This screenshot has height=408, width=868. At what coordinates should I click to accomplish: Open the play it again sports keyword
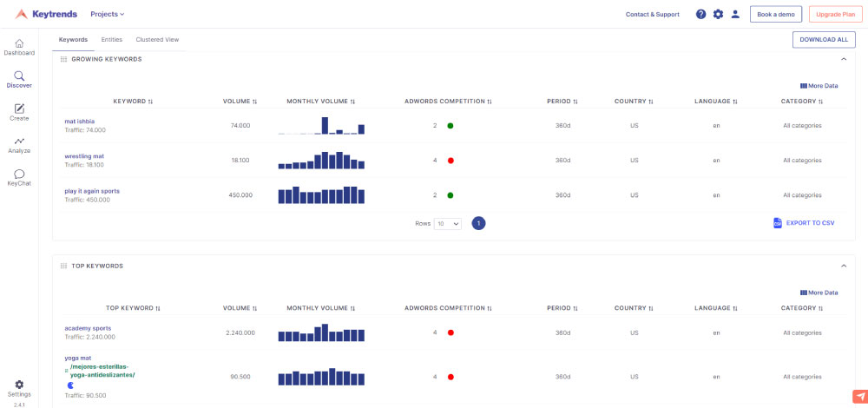[92, 191]
